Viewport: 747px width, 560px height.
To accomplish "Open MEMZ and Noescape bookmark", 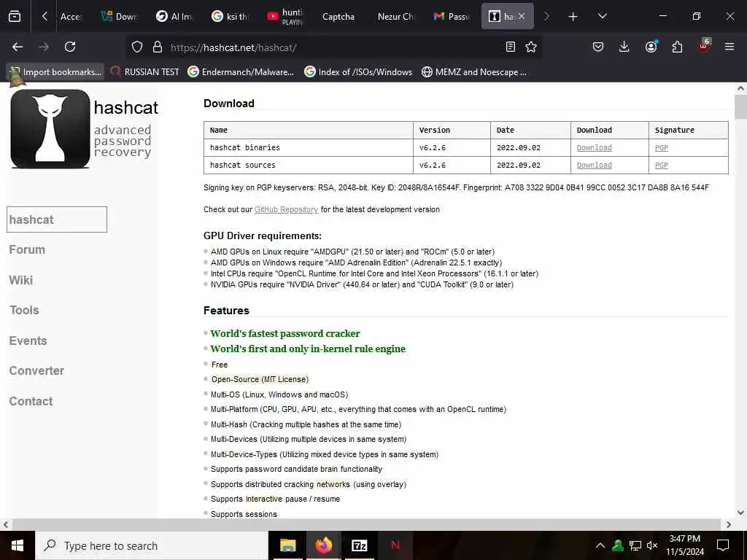I will [474, 72].
